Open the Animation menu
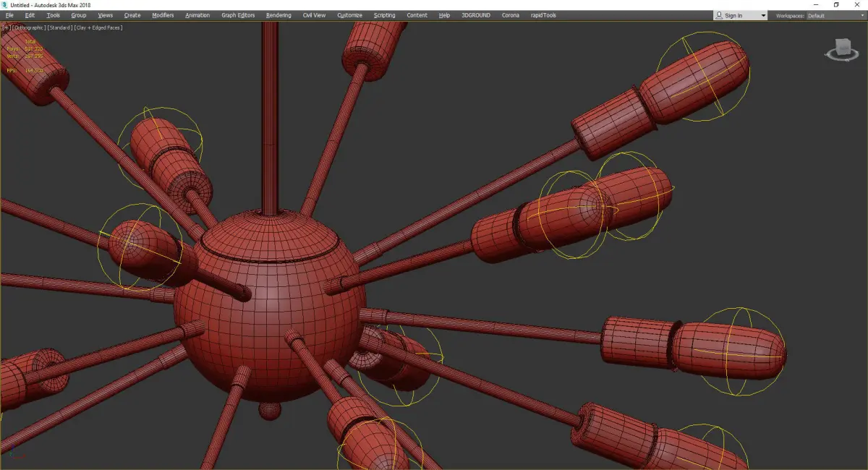The image size is (868, 470). coord(197,15)
